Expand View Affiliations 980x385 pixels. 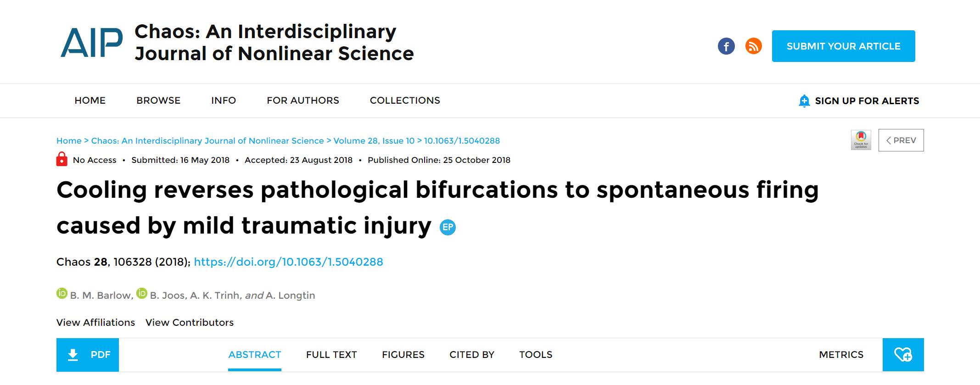95,323
